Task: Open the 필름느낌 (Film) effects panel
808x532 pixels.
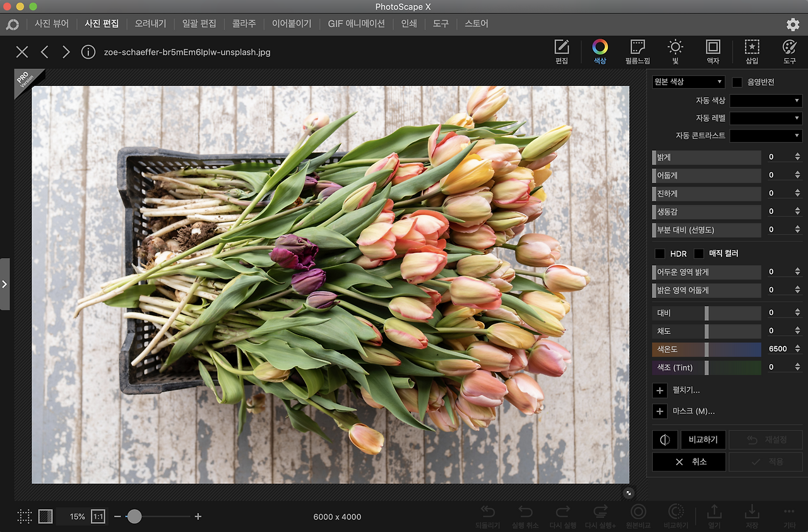Action: point(638,51)
